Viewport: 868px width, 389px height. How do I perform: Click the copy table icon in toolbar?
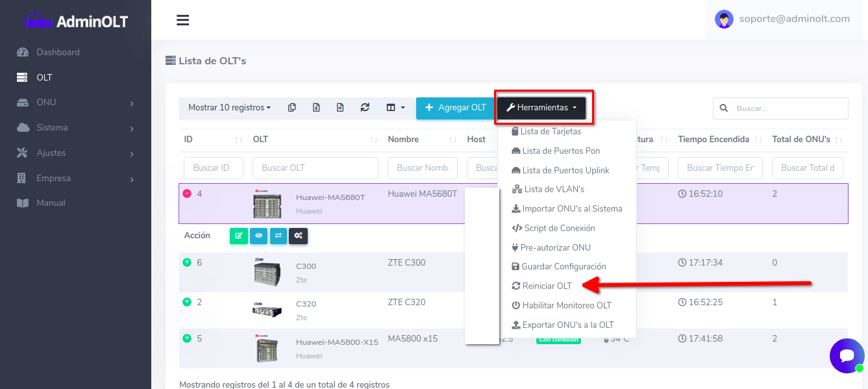pos(292,108)
